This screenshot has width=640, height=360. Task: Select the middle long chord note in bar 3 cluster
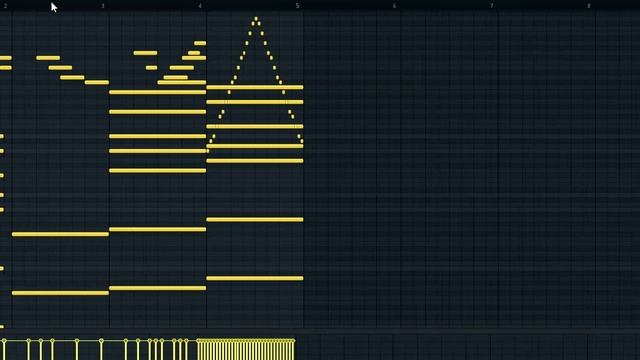click(x=158, y=136)
